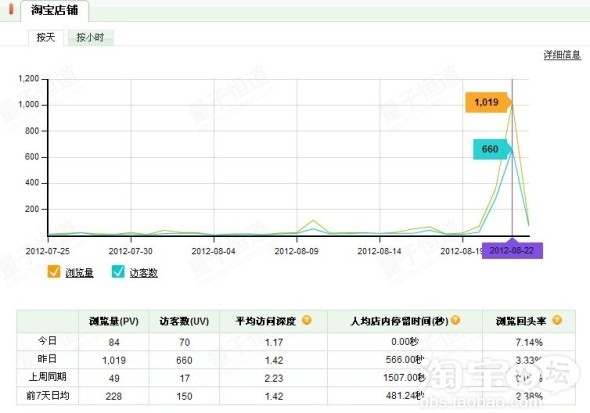Select the 昨日 row label

click(x=47, y=359)
